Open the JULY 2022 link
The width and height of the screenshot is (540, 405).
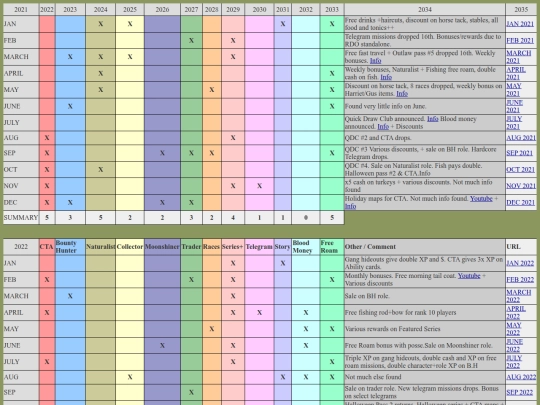[x=514, y=362]
